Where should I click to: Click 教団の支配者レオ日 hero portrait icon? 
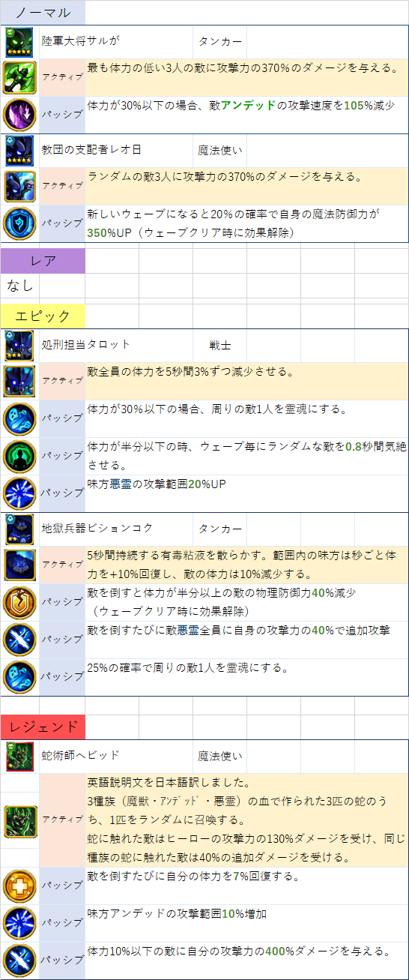coord(19,150)
